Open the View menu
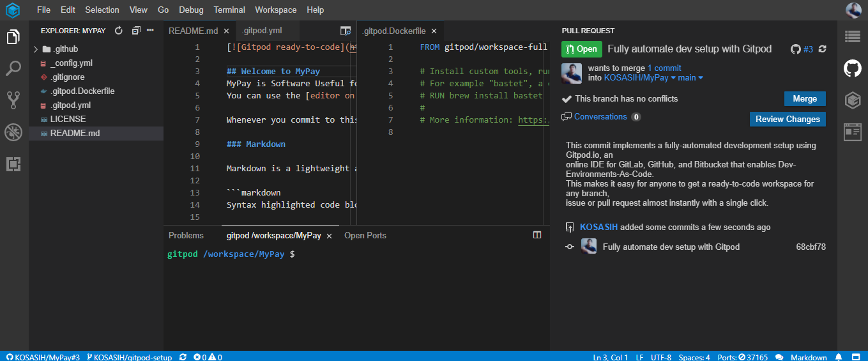The image size is (868, 361). (138, 10)
